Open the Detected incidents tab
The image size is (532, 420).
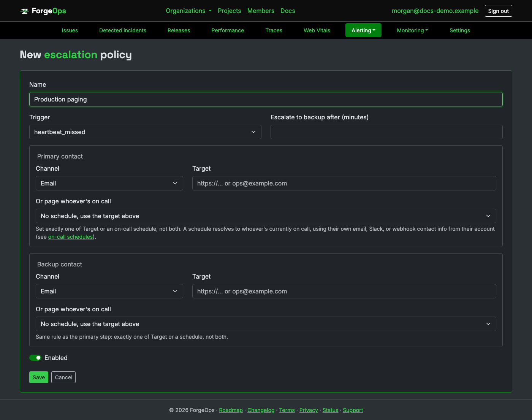(123, 30)
